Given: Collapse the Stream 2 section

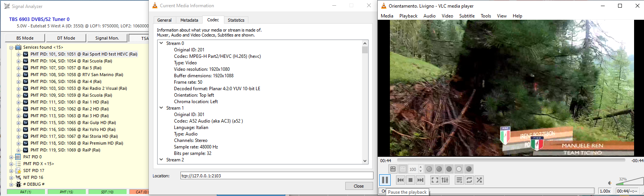Looking at the screenshot, I should (161, 160).
